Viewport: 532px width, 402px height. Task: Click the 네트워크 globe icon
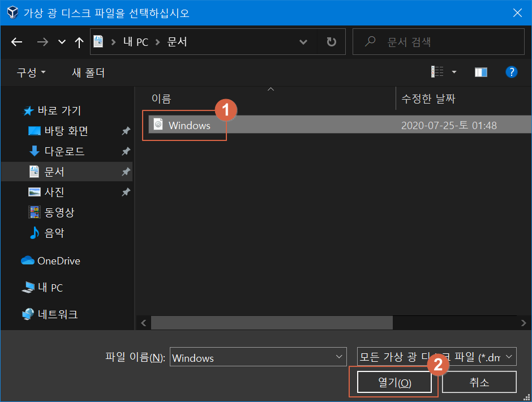click(x=28, y=314)
